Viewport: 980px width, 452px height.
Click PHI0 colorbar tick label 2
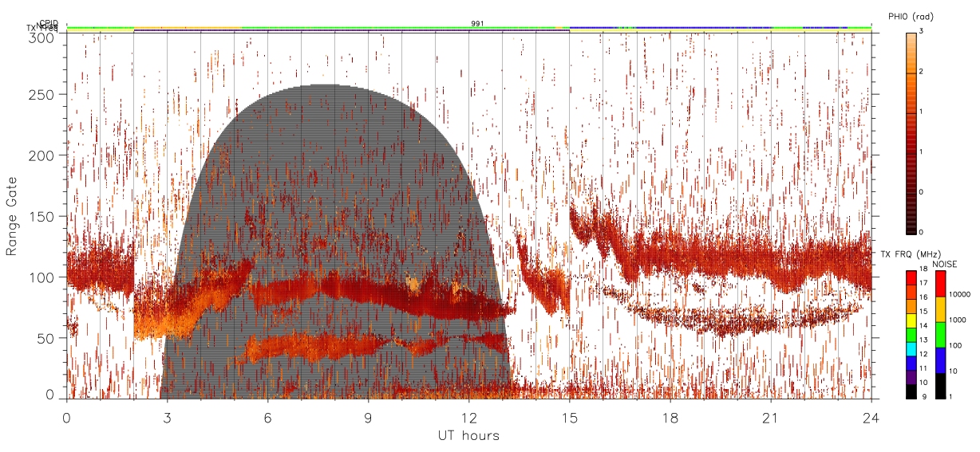point(922,72)
